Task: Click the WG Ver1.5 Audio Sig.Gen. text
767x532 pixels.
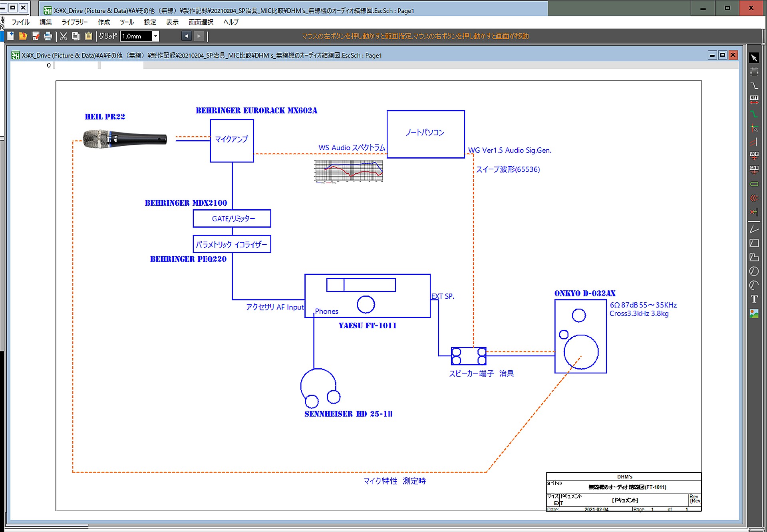Action: 509,150
